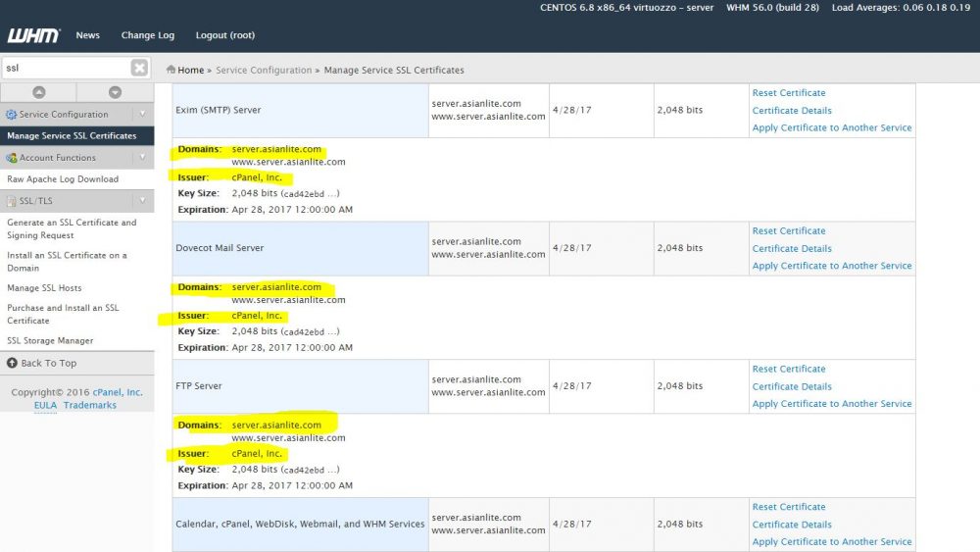Reset Certificate for FTP Server
Image resolution: width=980 pixels, height=552 pixels.
[x=789, y=369]
